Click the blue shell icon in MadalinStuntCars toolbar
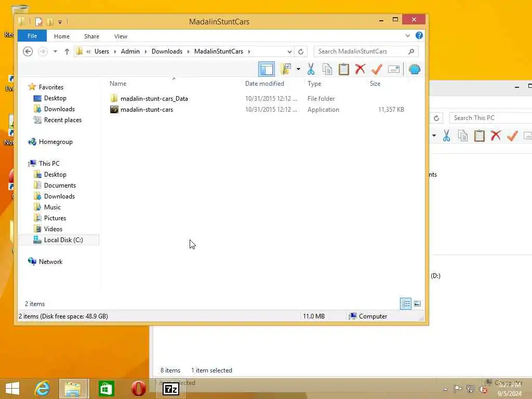Screen dimensions: 532x399 [414, 69]
